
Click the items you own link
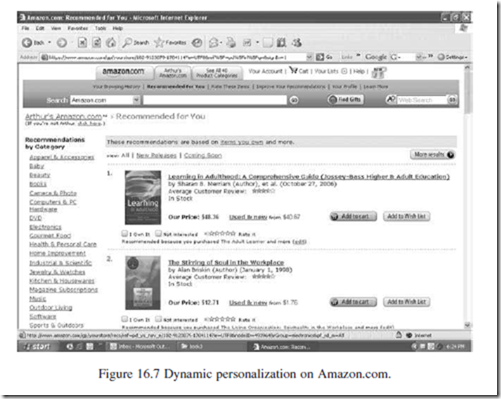[242, 142]
